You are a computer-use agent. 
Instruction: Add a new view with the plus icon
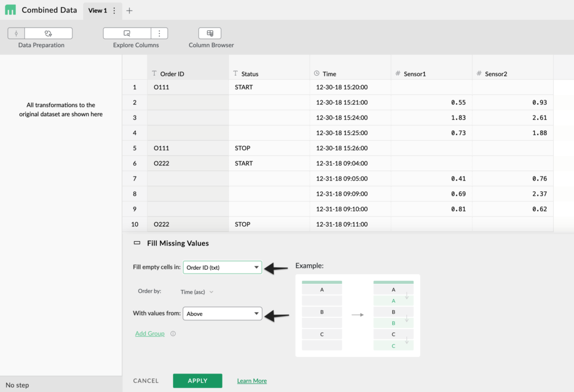(129, 11)
